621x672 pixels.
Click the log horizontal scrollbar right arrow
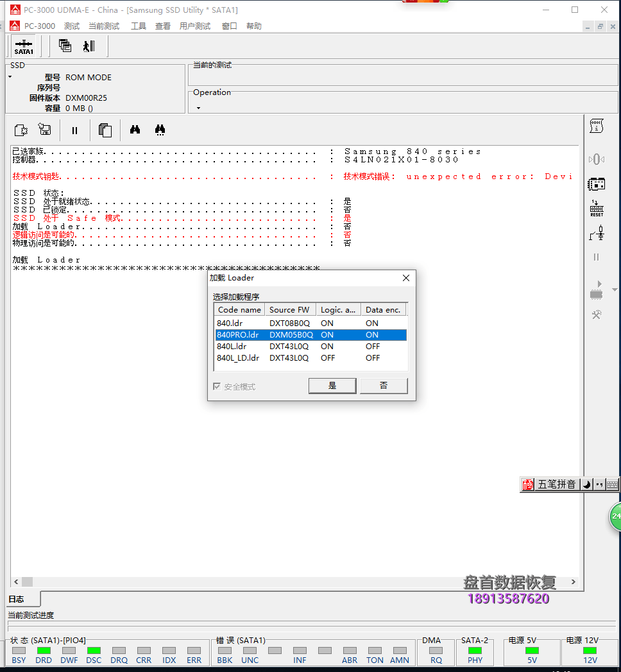click(573, 582)
